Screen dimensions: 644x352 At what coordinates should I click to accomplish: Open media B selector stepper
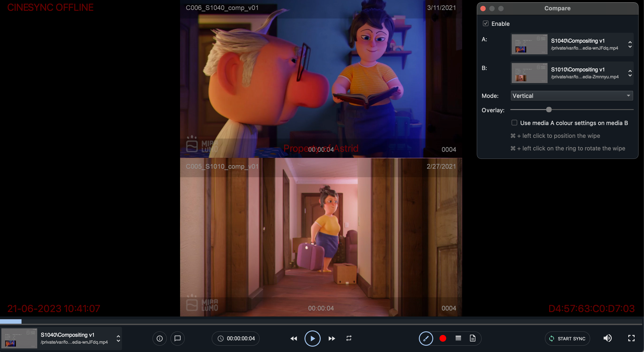coord(630,73)
